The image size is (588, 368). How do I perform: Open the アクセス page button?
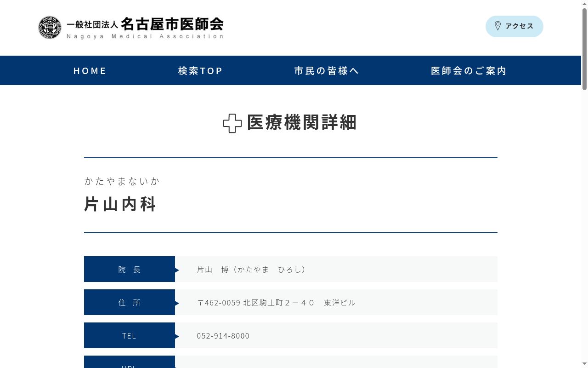514,26
